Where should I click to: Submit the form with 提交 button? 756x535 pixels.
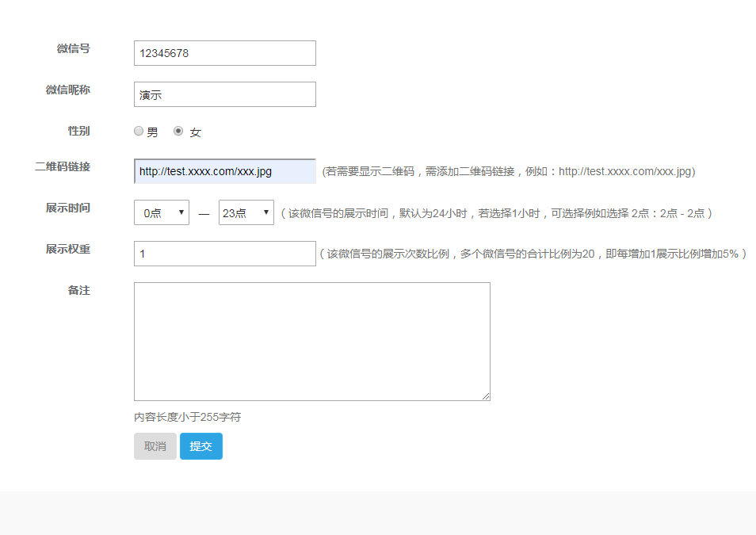201,446
